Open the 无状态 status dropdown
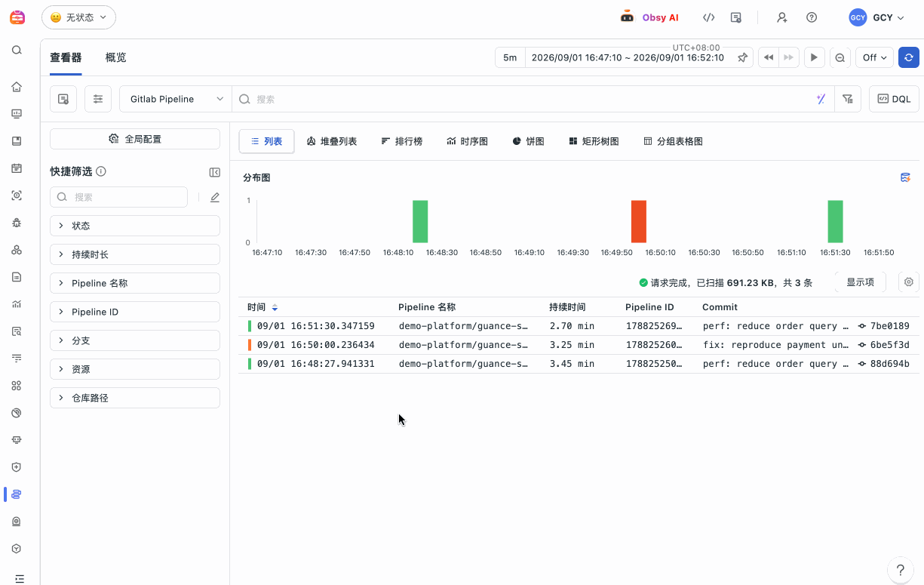 pos(78,17)
